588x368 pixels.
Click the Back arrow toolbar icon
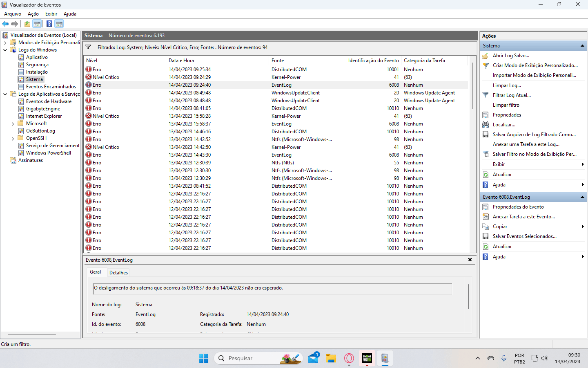point(5,24)
